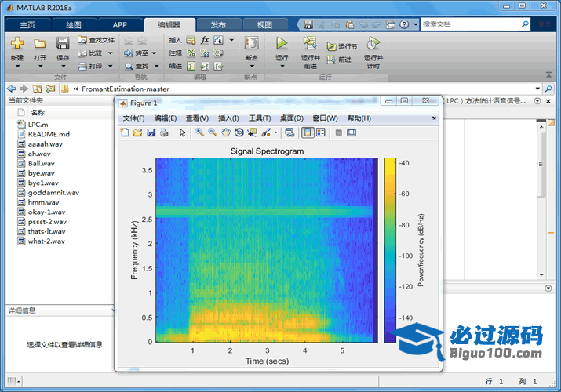
Task: Insert function using the fx icon
Action: pyautogui.click(x=205, y=40)
